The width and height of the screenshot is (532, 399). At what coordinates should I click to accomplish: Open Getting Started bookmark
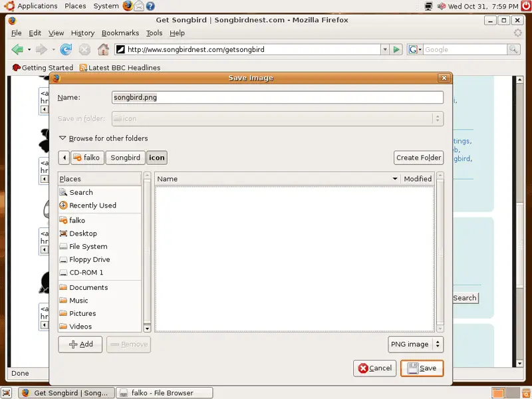[43, 68]
